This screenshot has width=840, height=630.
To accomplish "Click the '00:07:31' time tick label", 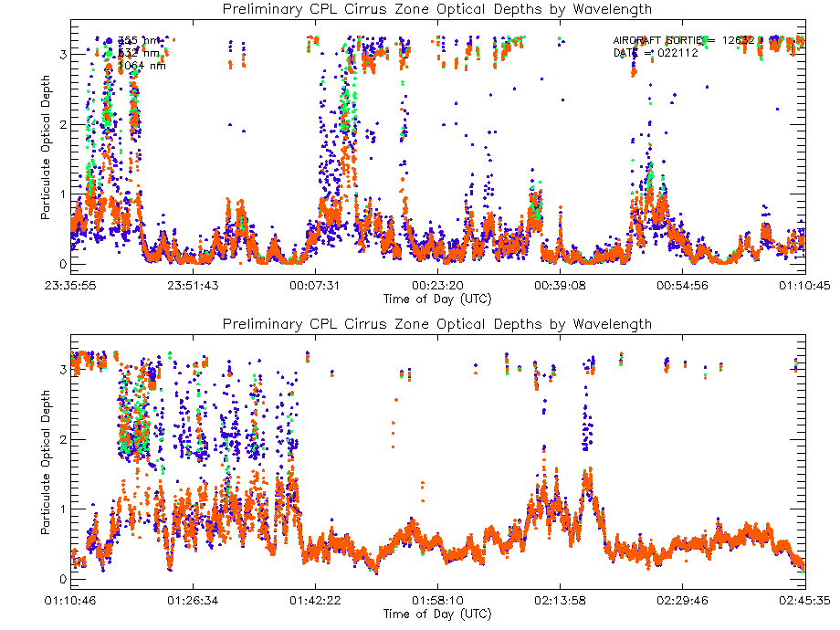I will (x=315, y=286).
